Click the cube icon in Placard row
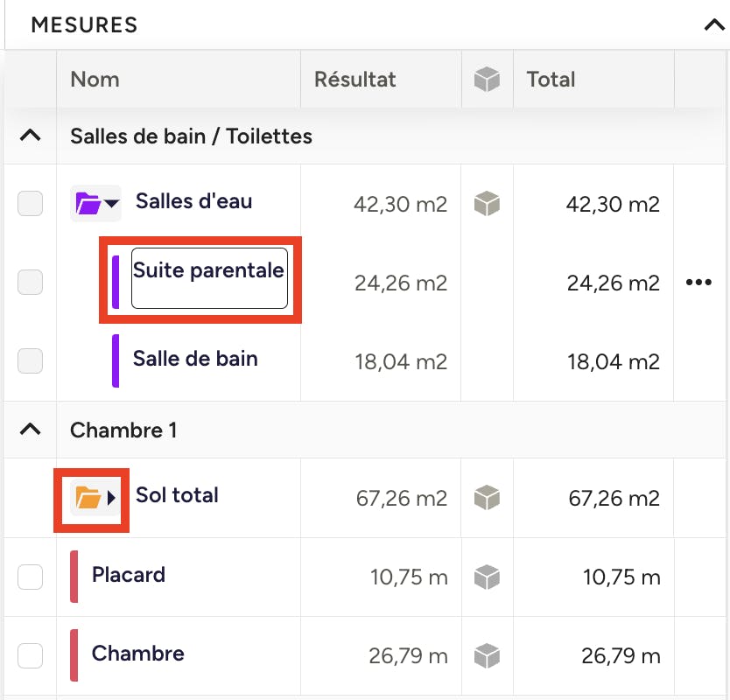Image resolution: width=730 pixels, height=700 pixels. 487,577
